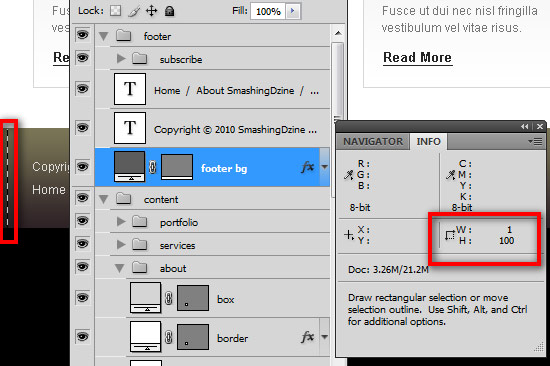Hide the services group
Viewport: 550px width, 366px height.
click(82, 244)
